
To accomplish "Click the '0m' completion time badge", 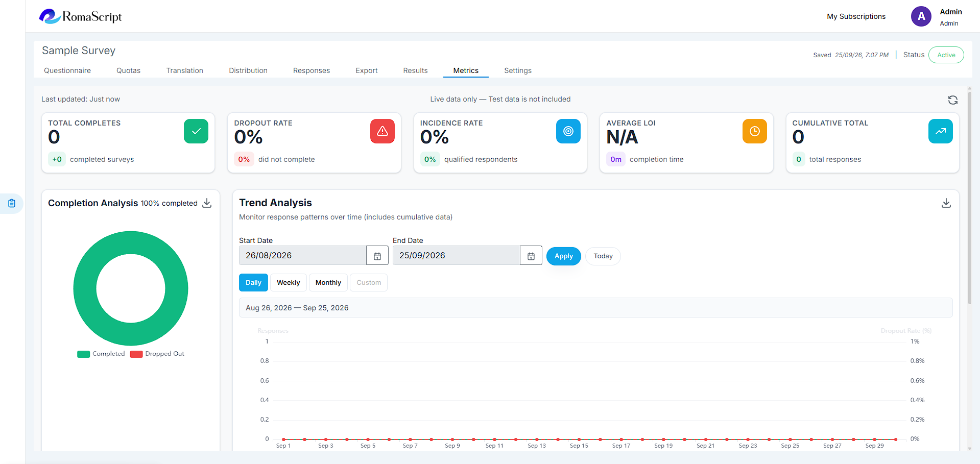I will point(616,159).
